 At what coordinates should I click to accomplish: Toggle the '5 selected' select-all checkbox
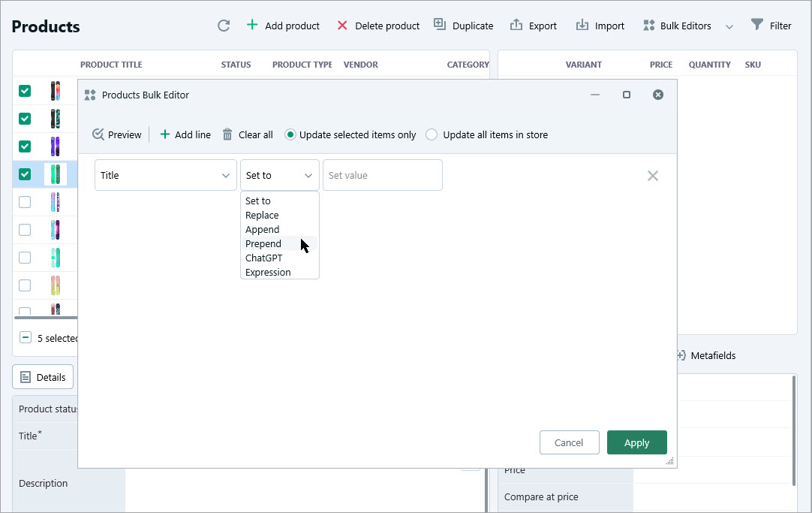click(x=26, y=337)
